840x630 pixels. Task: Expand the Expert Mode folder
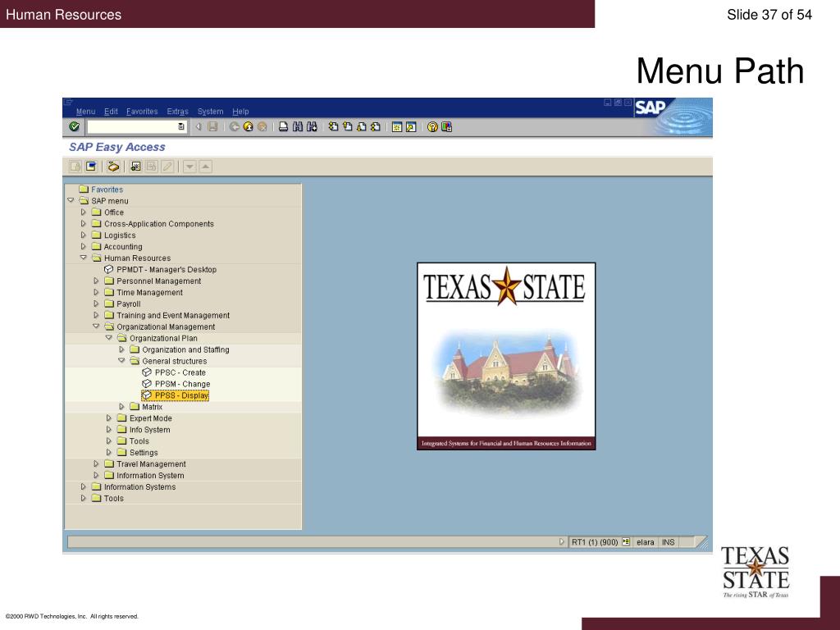point(109,418)
